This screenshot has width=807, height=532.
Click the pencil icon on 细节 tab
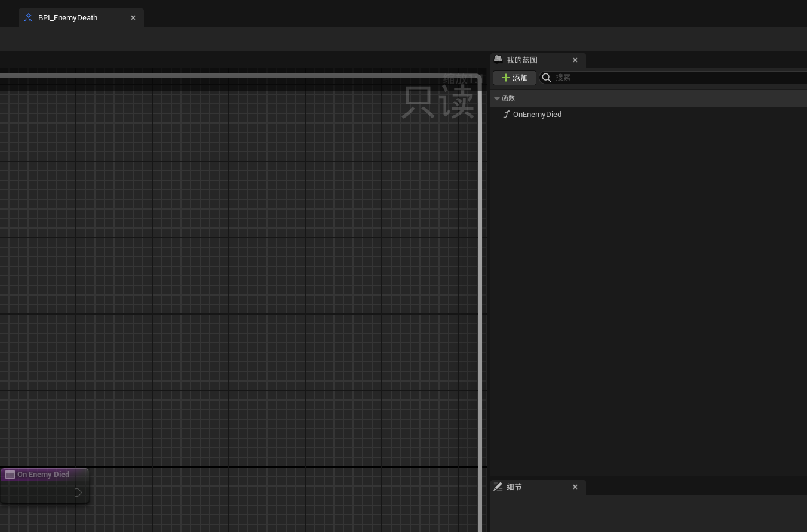point(498,487)
